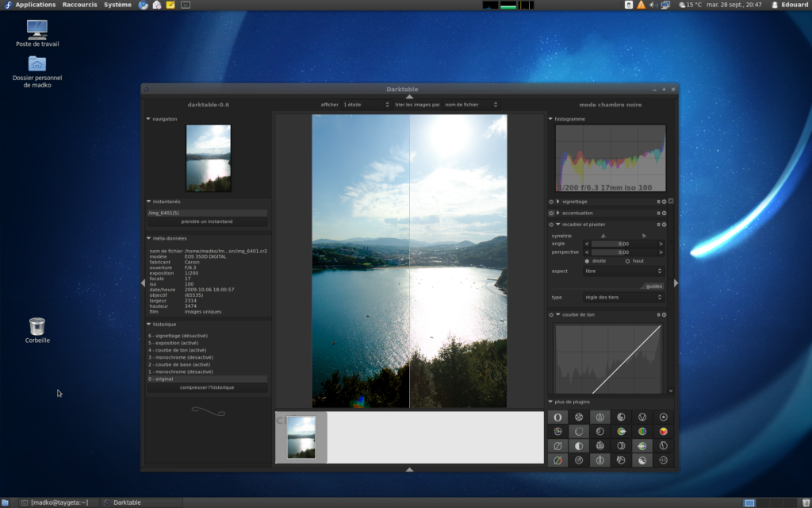
Task: Select the clock-face plugin icon
Action: 599,431
